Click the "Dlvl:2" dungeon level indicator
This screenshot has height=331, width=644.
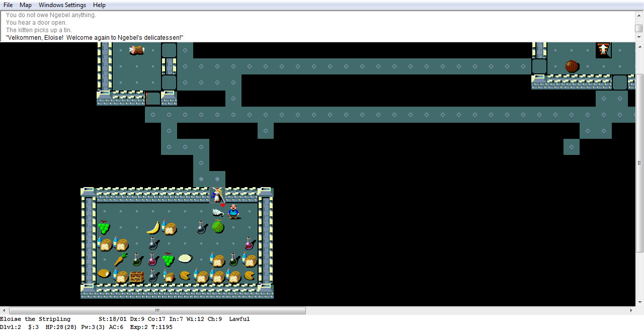coord(11,327)
